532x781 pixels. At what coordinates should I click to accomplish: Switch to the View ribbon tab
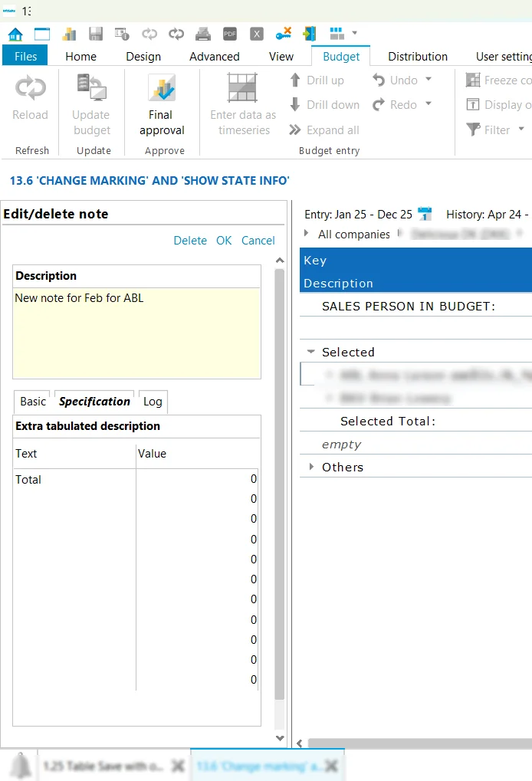(x=281, y=56)
